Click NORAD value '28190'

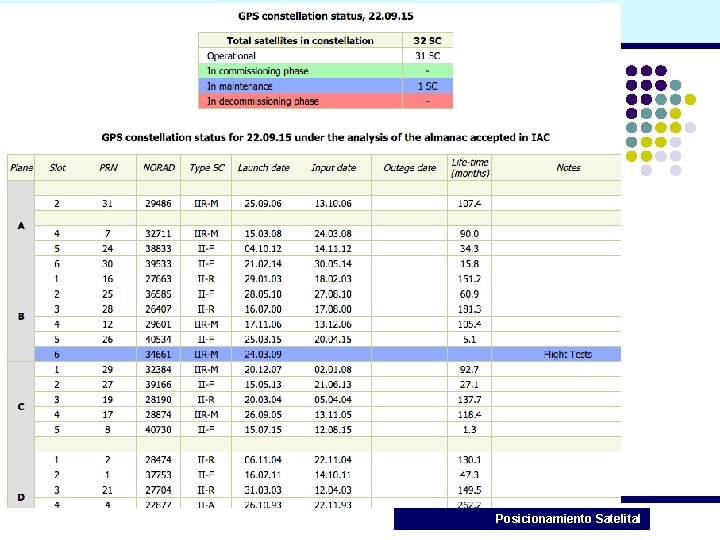pos(158,400)
